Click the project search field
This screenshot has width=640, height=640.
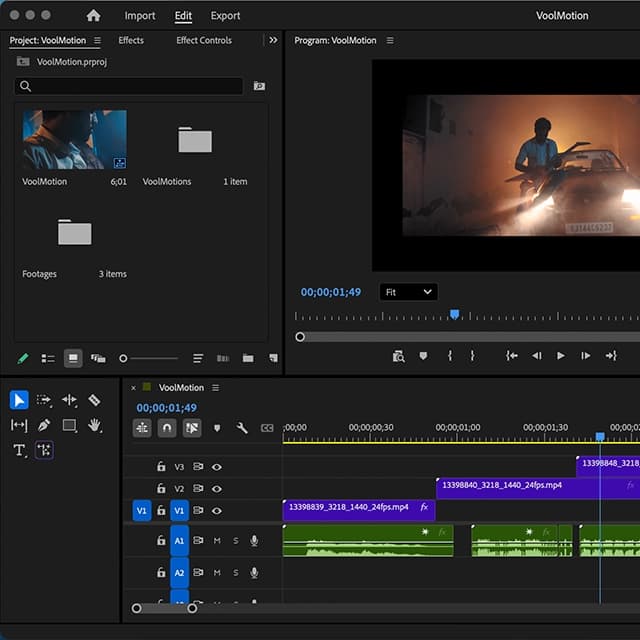129,86
